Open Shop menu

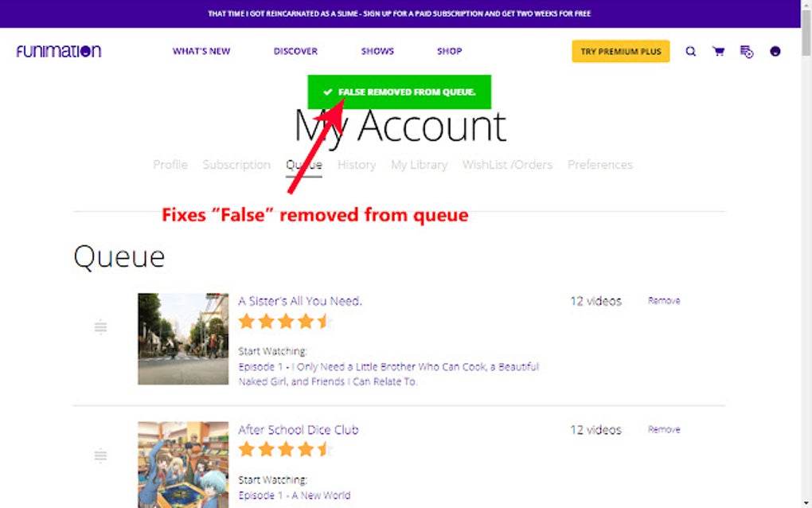[450, 51]
